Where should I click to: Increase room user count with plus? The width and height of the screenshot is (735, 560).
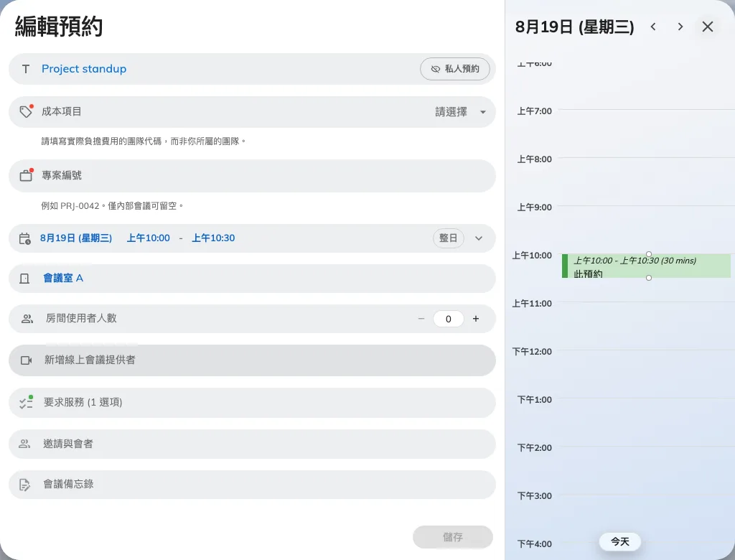click(476, 319)
